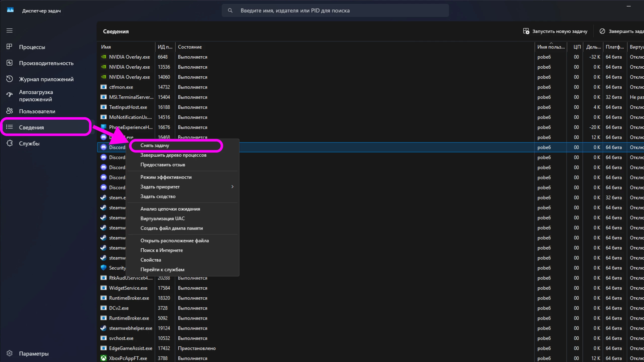The height and width of the screenshot is (362, 644).
Task: Choose Открыть расположение файла
Action: pos(175,241)
